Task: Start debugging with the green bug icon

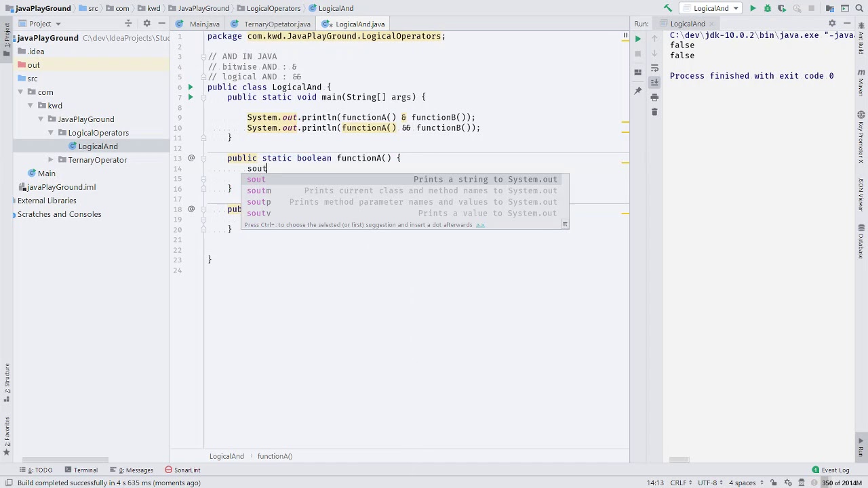Action: (767, 8)
